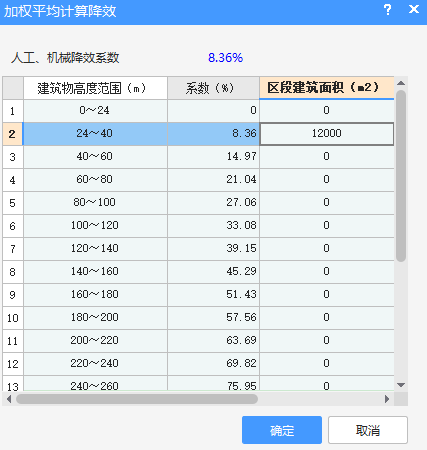Select the coefficient cell 27.06
The width and height of the screenshot is (427, 450).
[214, 203]
